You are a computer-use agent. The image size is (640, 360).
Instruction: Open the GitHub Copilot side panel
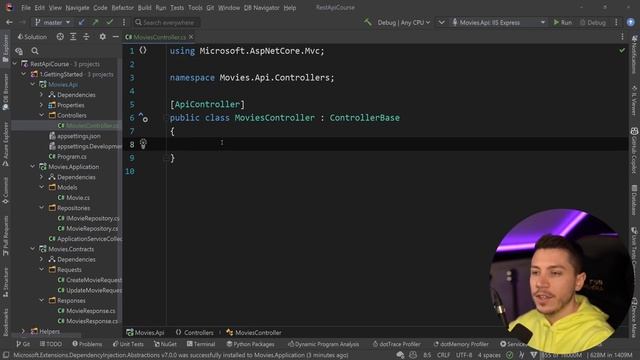point(634,150)
